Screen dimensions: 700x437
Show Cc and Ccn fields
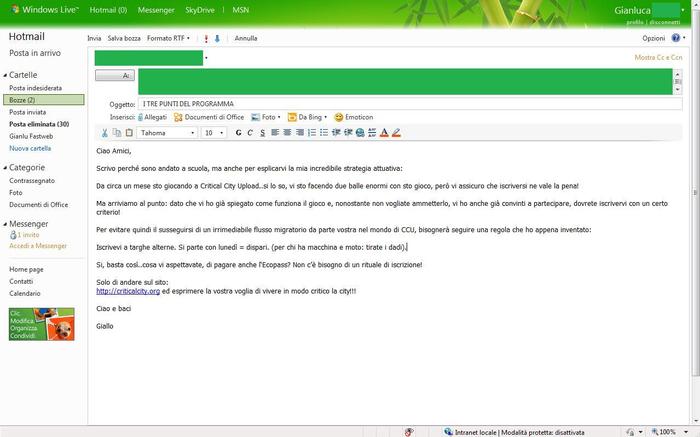658,58
